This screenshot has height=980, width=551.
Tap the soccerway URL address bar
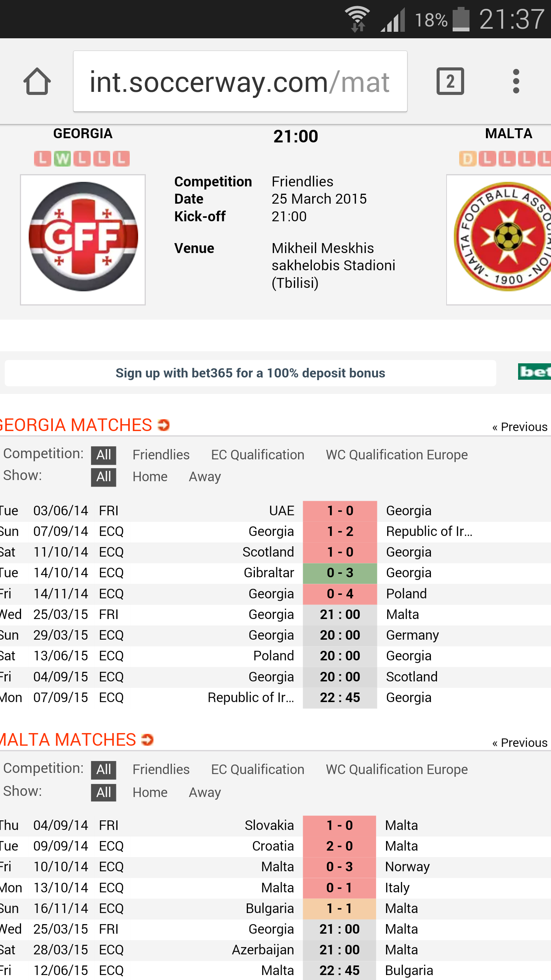pyautogui.click(x=240, y=82)
